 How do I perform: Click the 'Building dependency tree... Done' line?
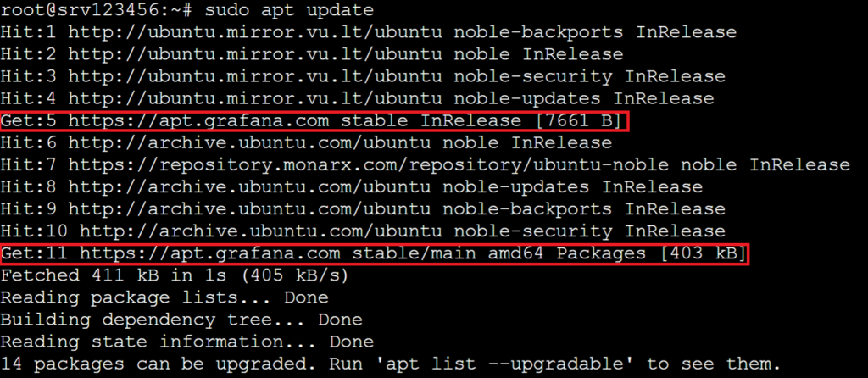click(181, 320)
